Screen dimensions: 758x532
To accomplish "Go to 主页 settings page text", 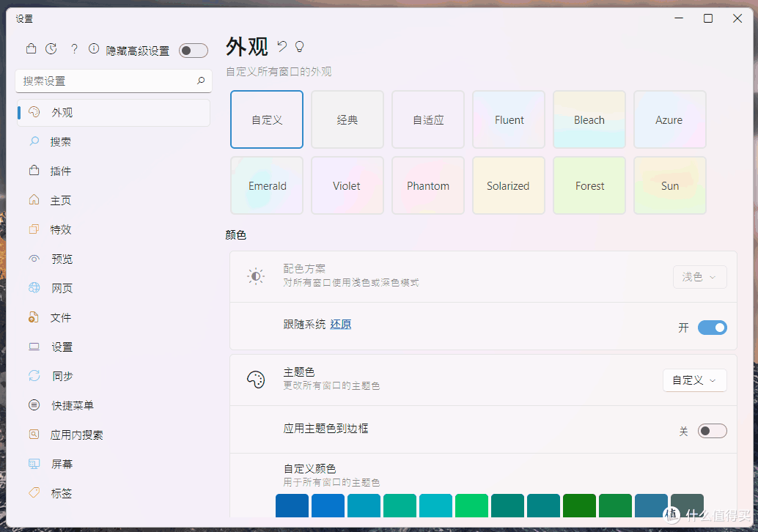I will 61,201.
